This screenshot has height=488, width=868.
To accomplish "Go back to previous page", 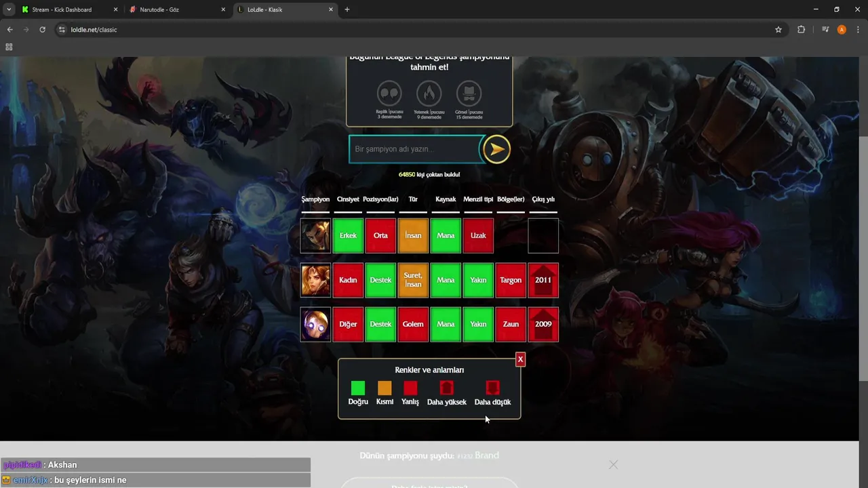I will (9, 30).
